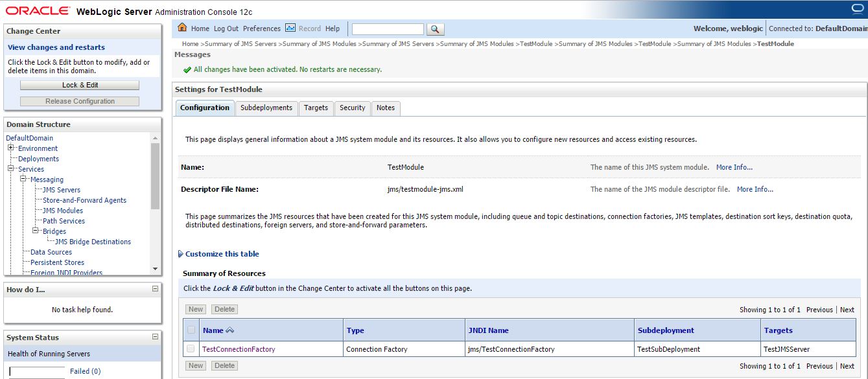This screenshot has width=868, height=379.
Task: Open JMS Modules in the domain tree
Action: click(x=63, y=211)
